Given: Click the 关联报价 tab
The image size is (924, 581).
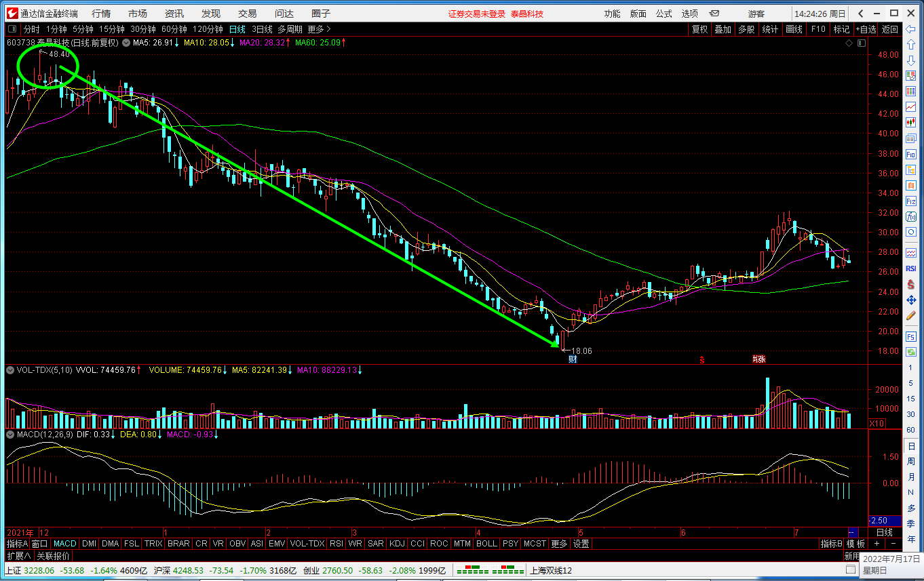Looking at the screenshot, I should 53,555.
